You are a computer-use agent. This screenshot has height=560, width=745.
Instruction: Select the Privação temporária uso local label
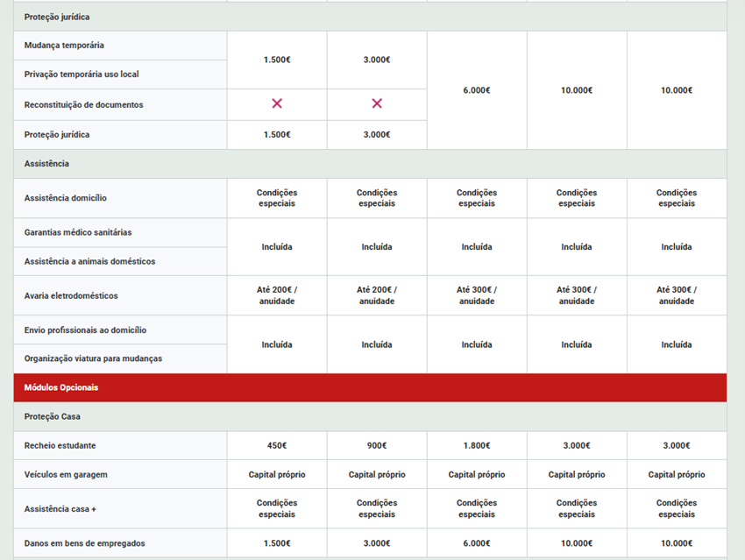pos(82,74)
